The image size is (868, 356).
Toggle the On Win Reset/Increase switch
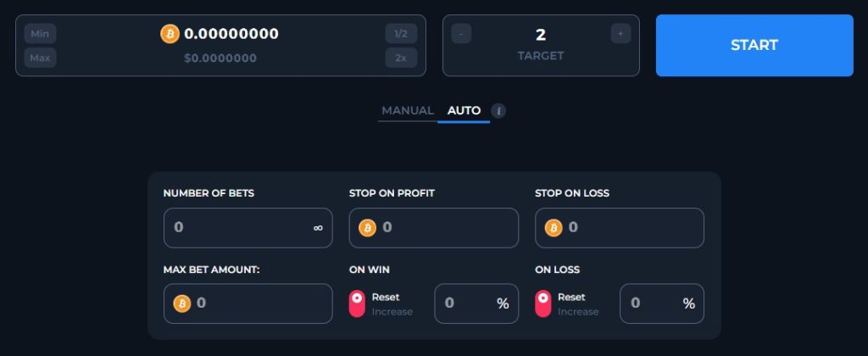point(357,303)
